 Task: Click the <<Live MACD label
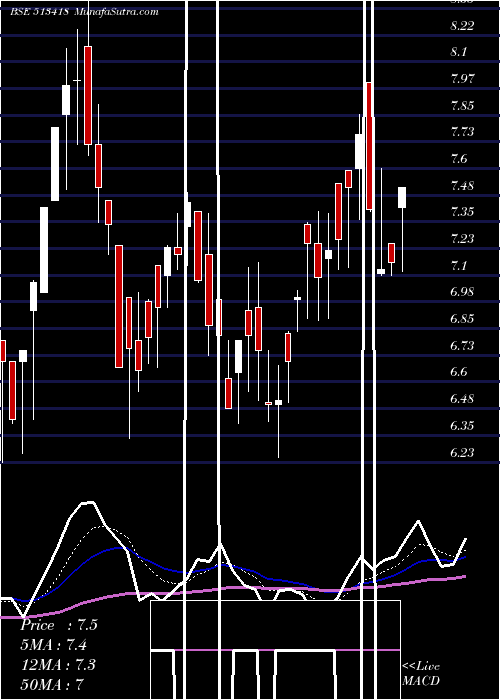[x=421, y=673]
